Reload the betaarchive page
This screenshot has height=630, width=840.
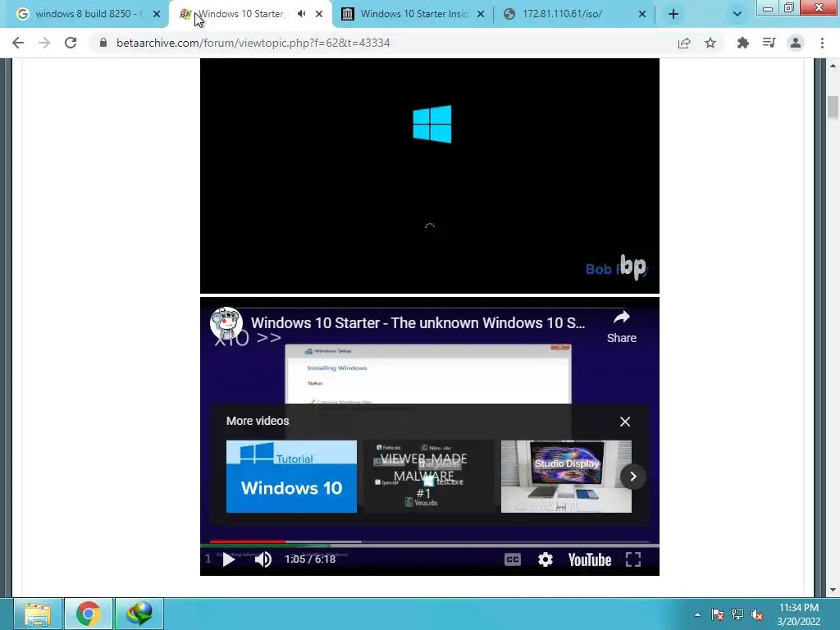[x=71, y=43]
